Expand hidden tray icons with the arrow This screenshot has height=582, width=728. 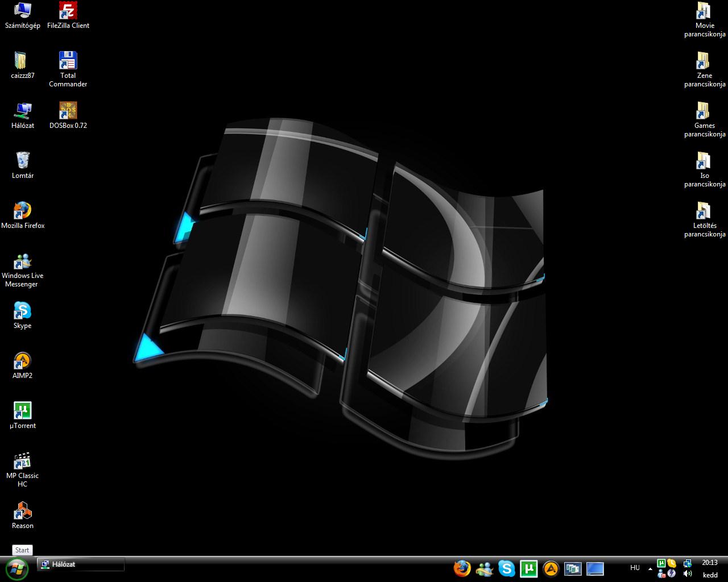point(650,568)
